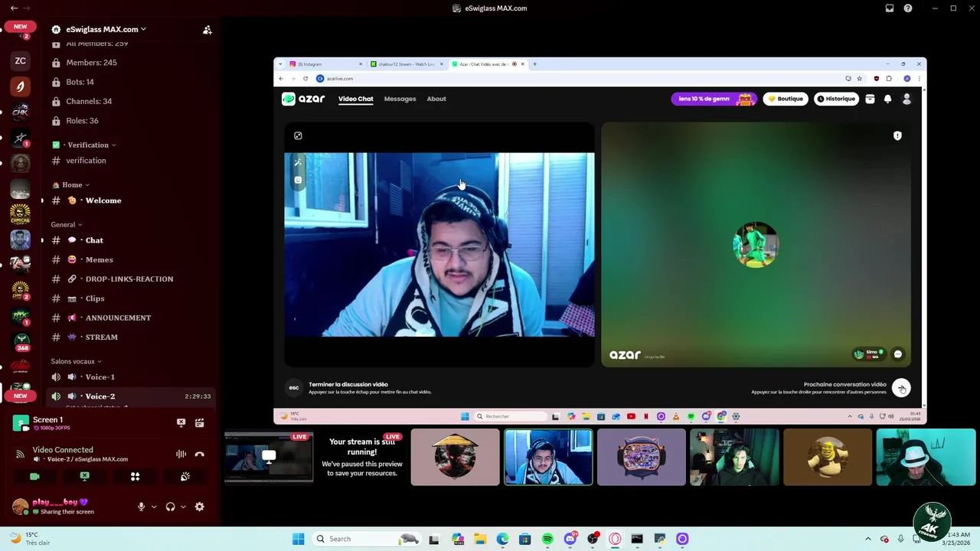Open effects wand on local video
980x551 pixels.
[298, 162]
